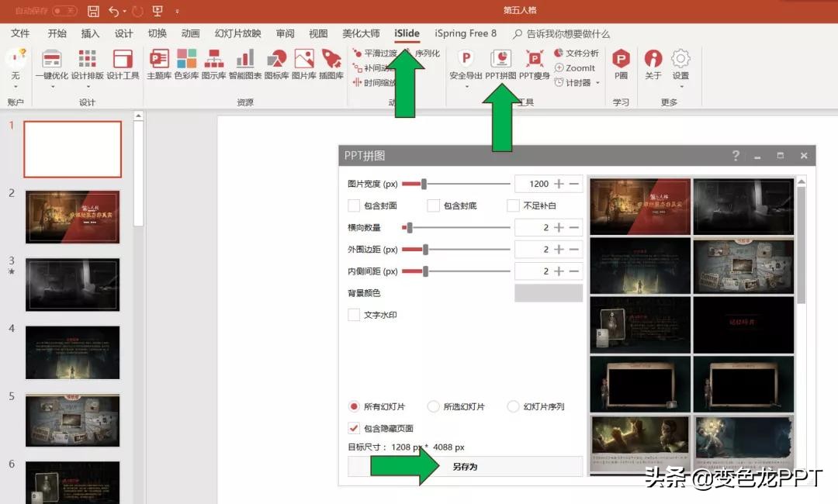Image resolution: width=838 pixels, height=504 pixels.
Task: Check 包含封底 include back cover
Action: coord(434,205)
